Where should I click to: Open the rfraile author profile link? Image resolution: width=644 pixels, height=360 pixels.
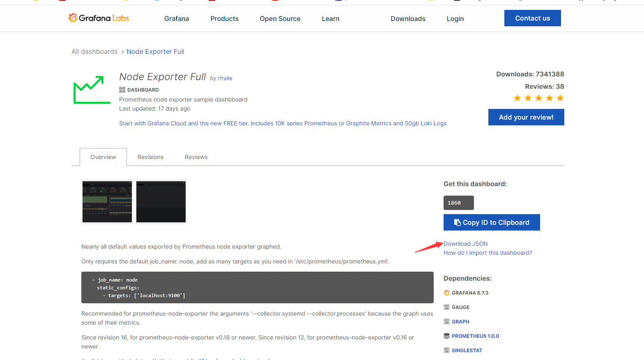(225, 78)
